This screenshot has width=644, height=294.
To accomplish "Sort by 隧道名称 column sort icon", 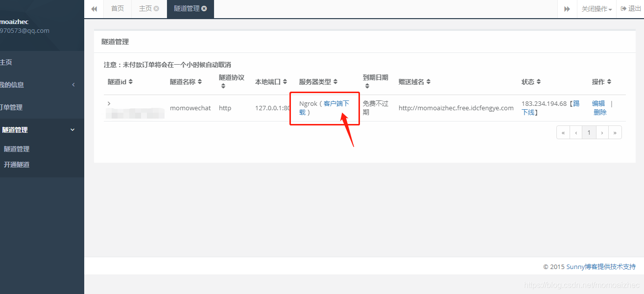I will pos(200,82).
